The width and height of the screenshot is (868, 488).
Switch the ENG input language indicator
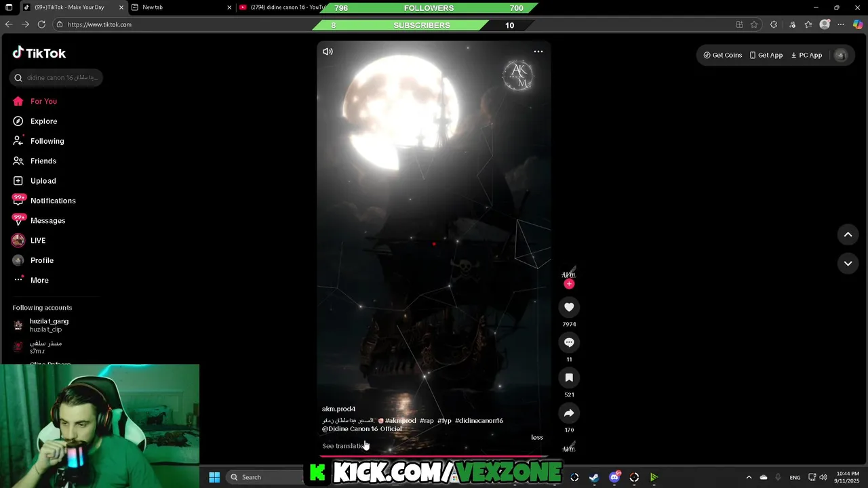tap(795, 477)
